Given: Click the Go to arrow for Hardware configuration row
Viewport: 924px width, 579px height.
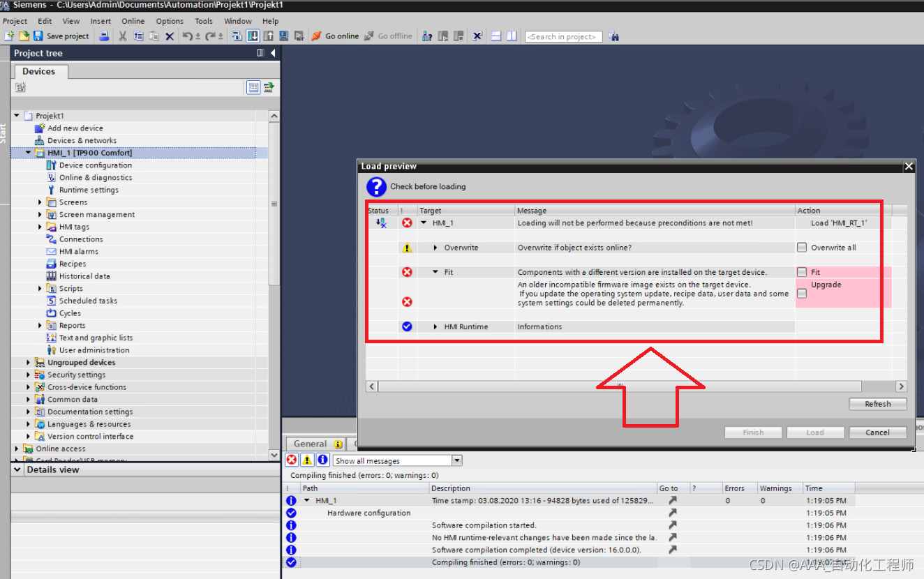Looking at the screenshot, I should 672,513.
